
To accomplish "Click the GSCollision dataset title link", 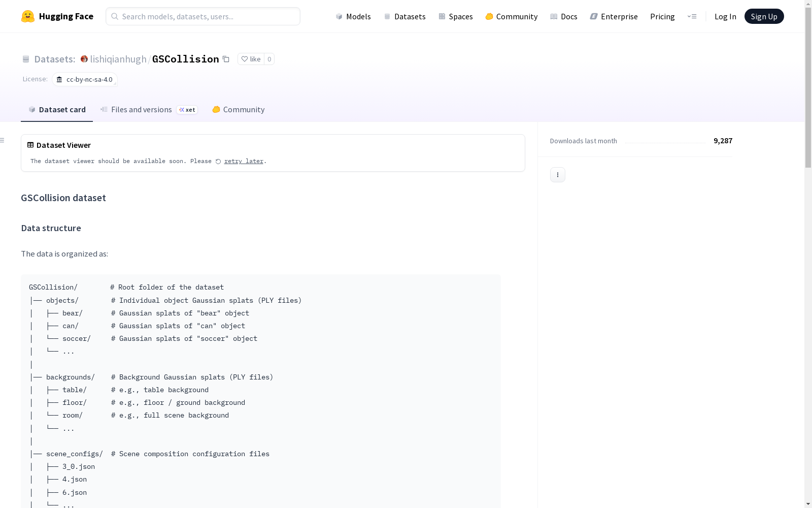I will (x=186, y=59).
